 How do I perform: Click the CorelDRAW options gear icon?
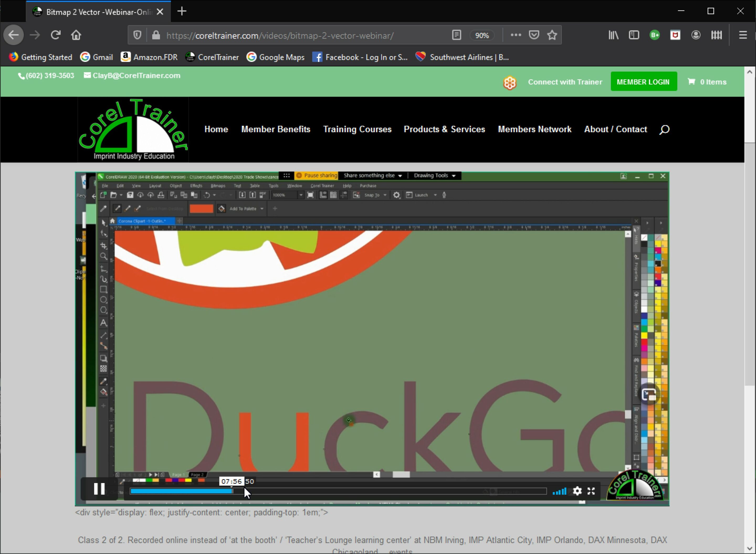[396, 195]
